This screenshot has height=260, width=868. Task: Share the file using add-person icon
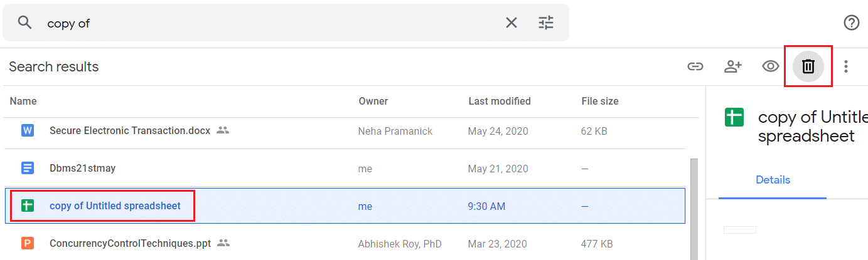(733, 66)
